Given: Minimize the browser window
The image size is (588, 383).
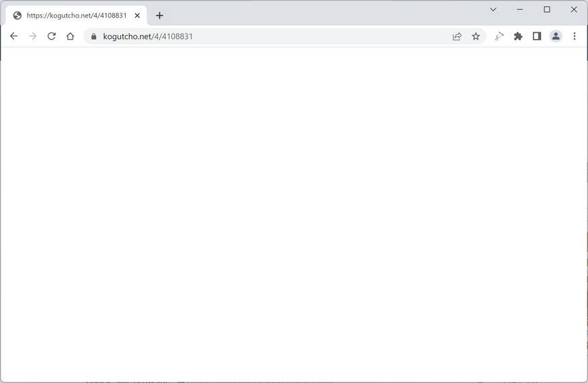Looking at the screenshot, I should tap(519, 9).
